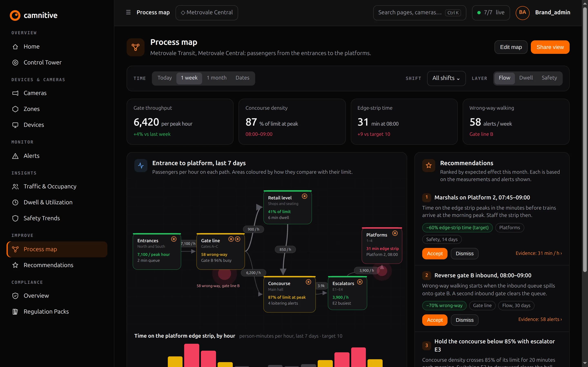Click the camera icon on Platforms node

click(x=395, y=233)
